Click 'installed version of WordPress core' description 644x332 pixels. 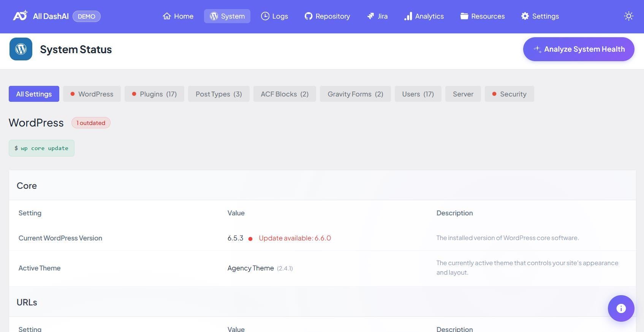tap(508, 238)
